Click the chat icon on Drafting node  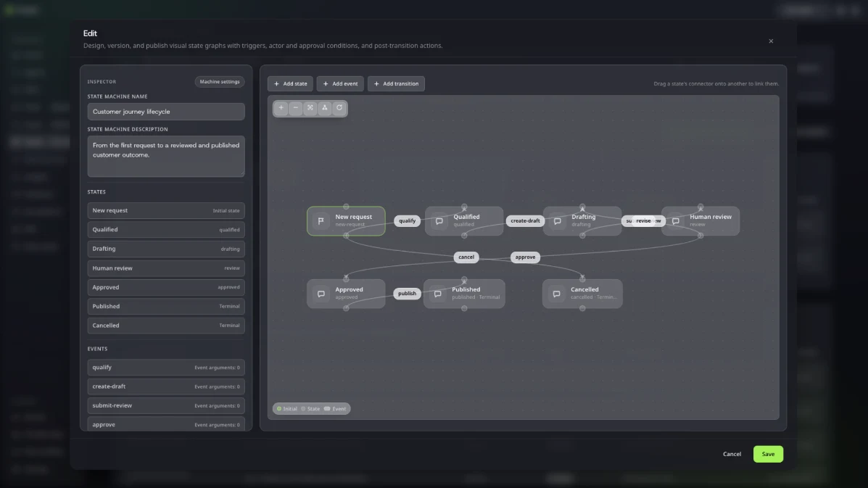pos(558,220)
